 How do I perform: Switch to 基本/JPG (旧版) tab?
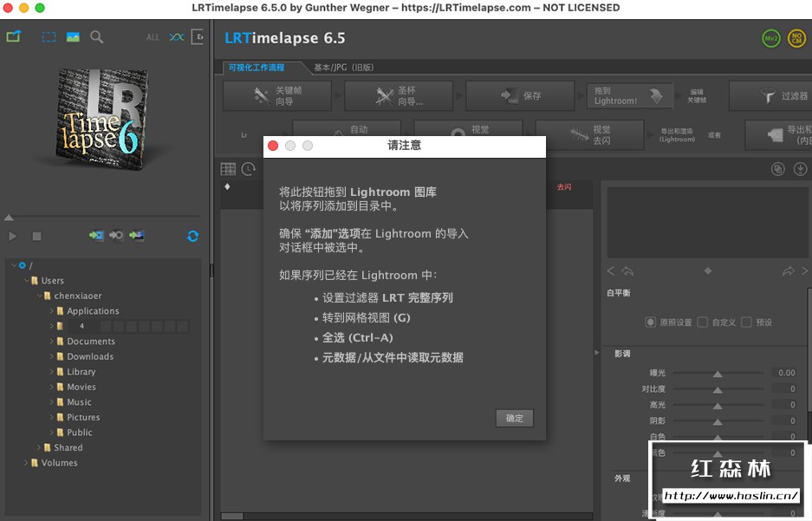344,68
